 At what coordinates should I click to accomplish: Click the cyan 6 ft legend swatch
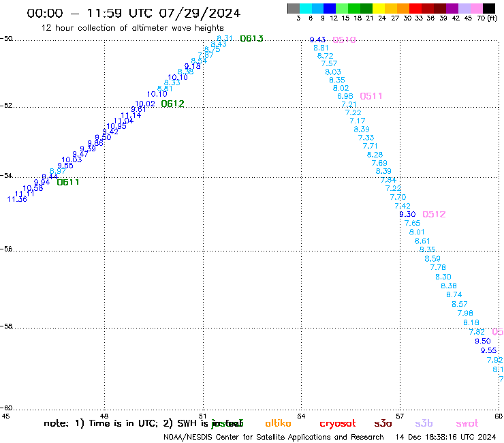point(305,8)
